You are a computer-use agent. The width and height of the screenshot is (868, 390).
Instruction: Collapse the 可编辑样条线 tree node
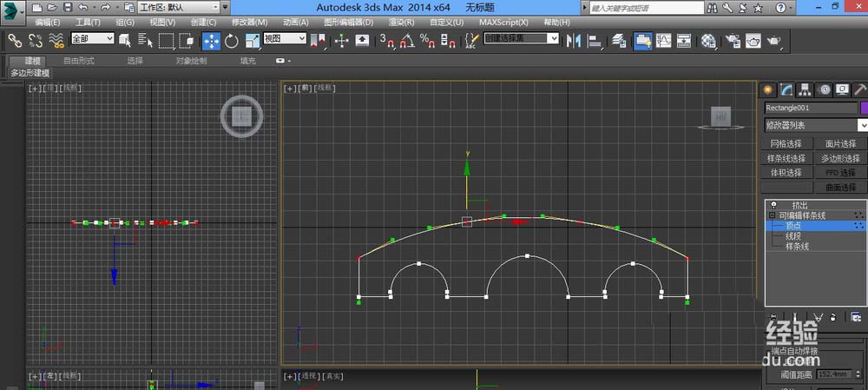tap(771, 215)
